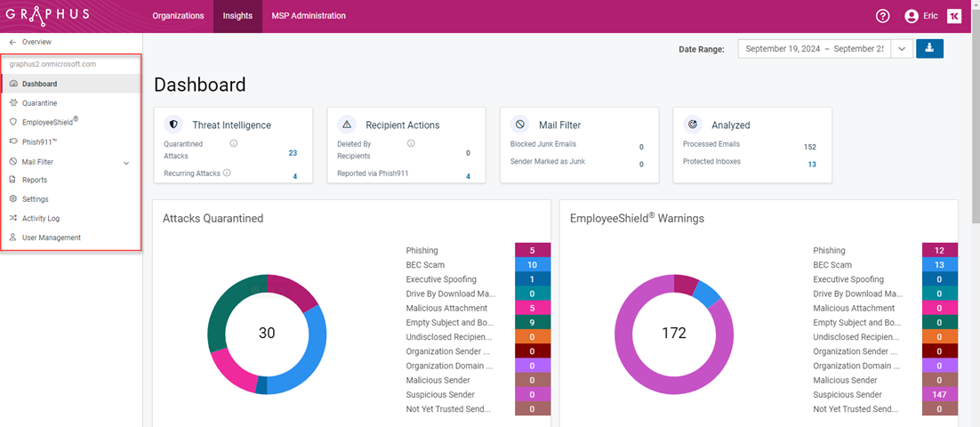Viewport: 980px width, 427px height.
Task: Click the Activity Log shuffle icon
Action: pyautogui.click(x=13, y=218)
